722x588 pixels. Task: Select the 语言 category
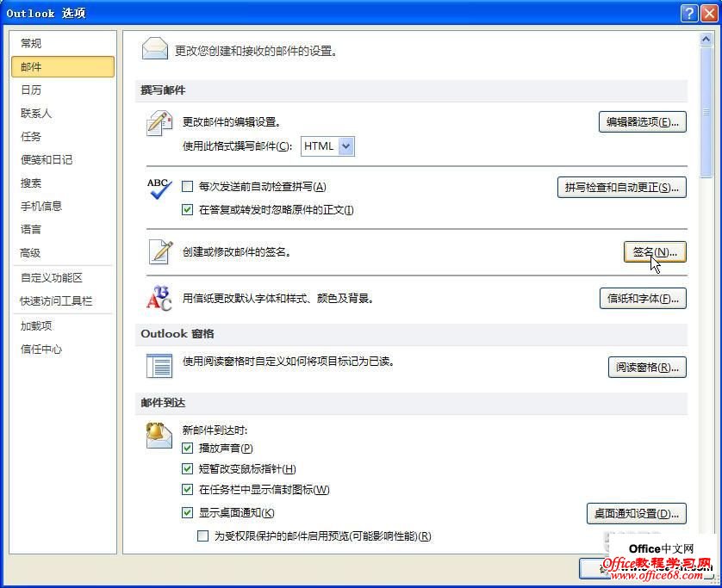coord(63,230)
